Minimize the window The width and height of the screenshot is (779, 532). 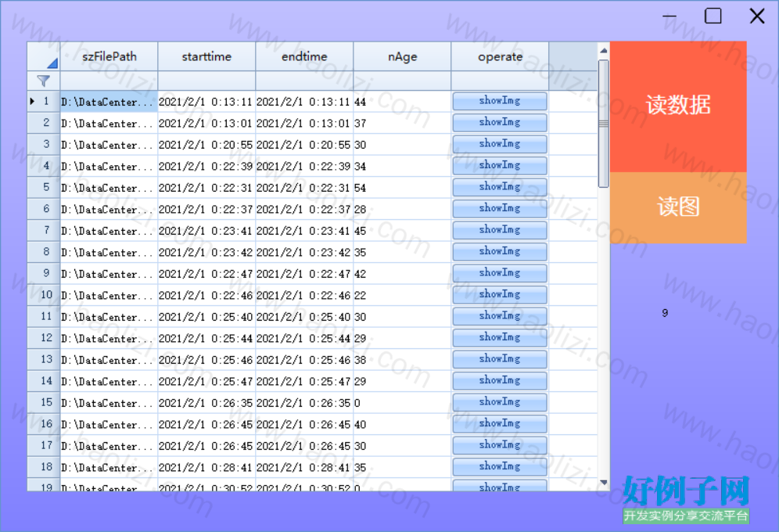pos(670,16)
